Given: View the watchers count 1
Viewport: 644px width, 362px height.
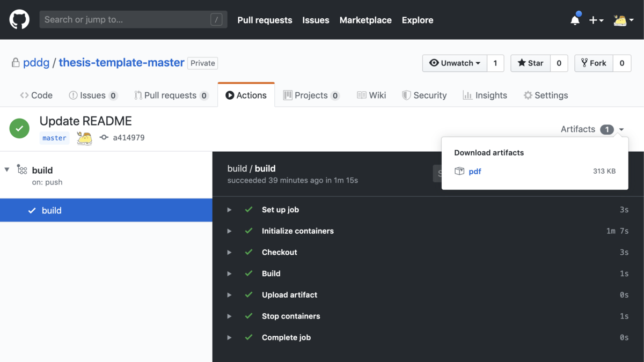Looking at the screenshot, I should 495,63.
